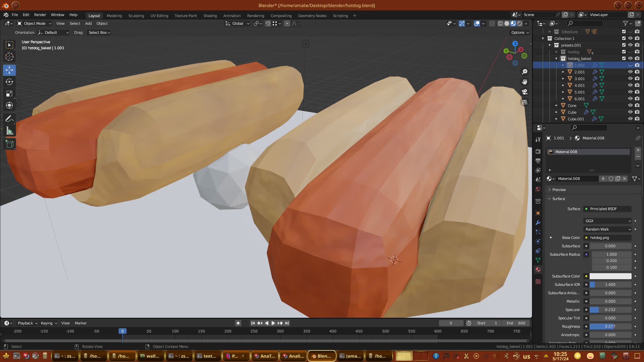The image size is (644, 362).
Task: Select the Measure tool
Action: (9, 131)
